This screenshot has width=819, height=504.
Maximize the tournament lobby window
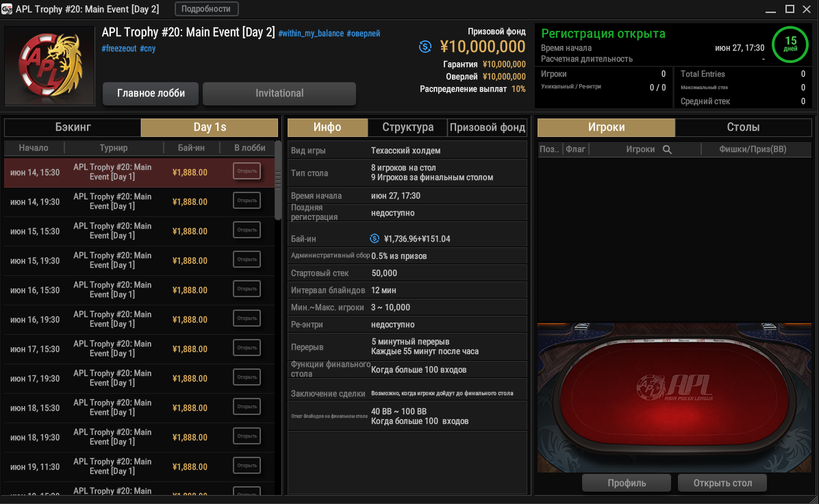790,9
